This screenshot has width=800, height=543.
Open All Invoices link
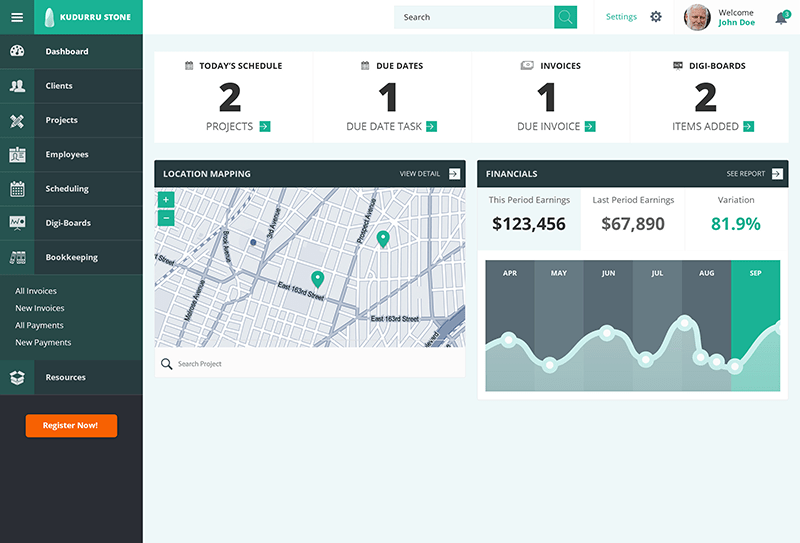pyautogui.click(x=36, y=291)
